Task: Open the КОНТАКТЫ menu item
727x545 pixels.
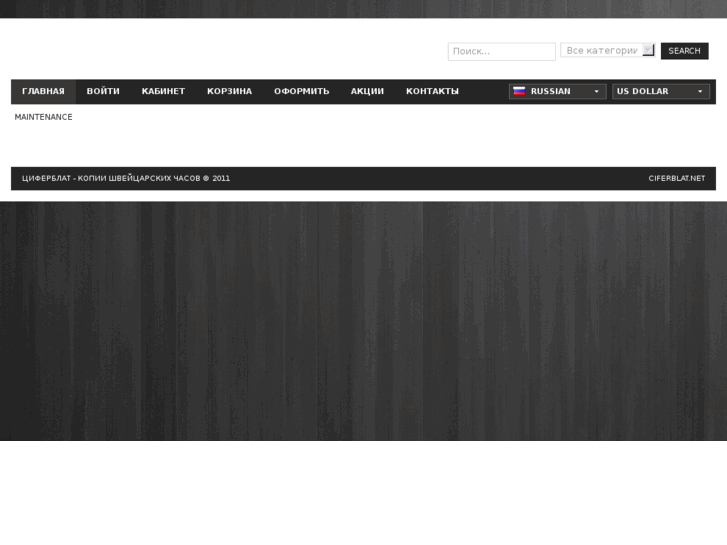Action: pyautogui.click(x=432, y=91)
